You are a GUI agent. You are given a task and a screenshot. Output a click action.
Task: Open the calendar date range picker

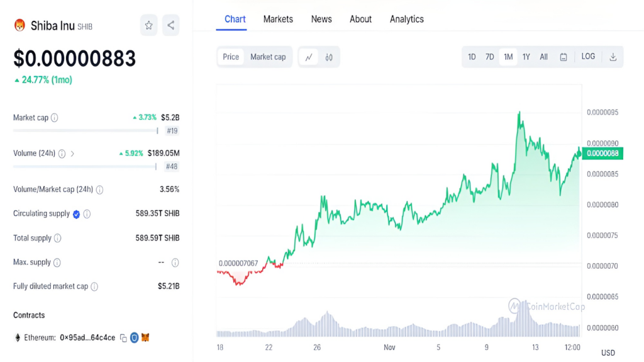point(563,57)
